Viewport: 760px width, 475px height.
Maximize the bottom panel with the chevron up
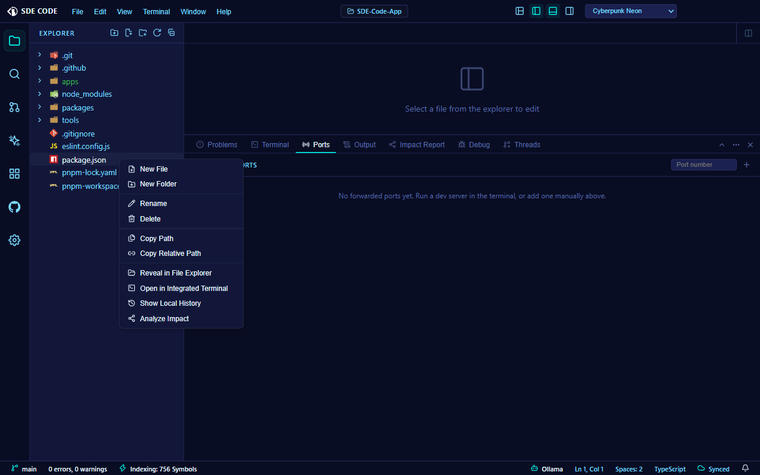[722, 145]
